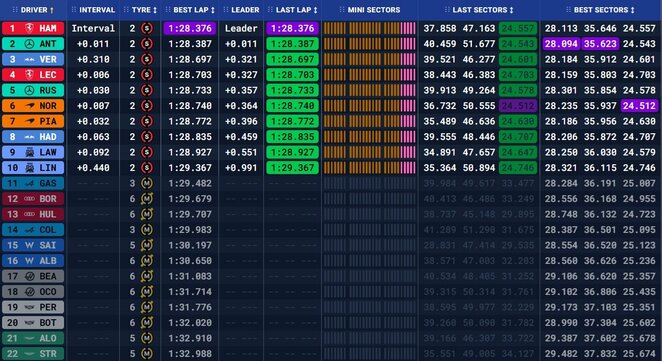Click purple best sector 35.623
This screenshot has height=361, width=662.
click(600, 44)
